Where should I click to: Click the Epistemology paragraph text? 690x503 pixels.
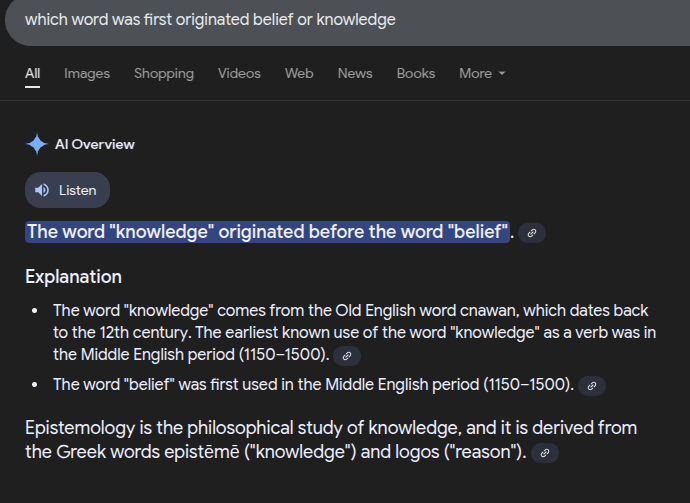tap(331, 440)
